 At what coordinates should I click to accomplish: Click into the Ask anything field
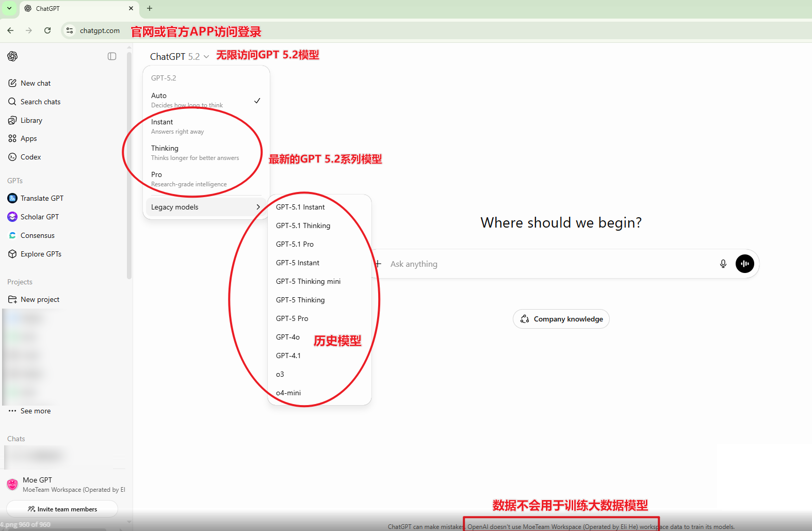[547, 264]
